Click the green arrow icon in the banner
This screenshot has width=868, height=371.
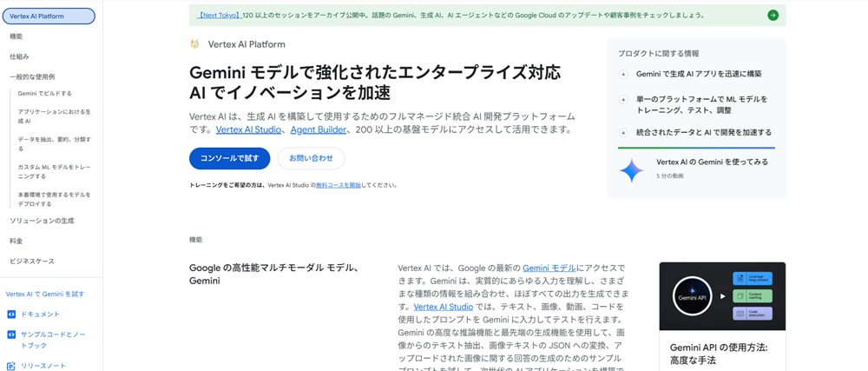click(773, 15)
